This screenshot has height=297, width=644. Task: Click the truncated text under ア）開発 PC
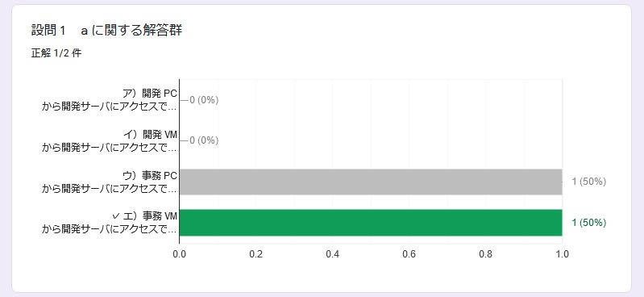tap(110, 107)
